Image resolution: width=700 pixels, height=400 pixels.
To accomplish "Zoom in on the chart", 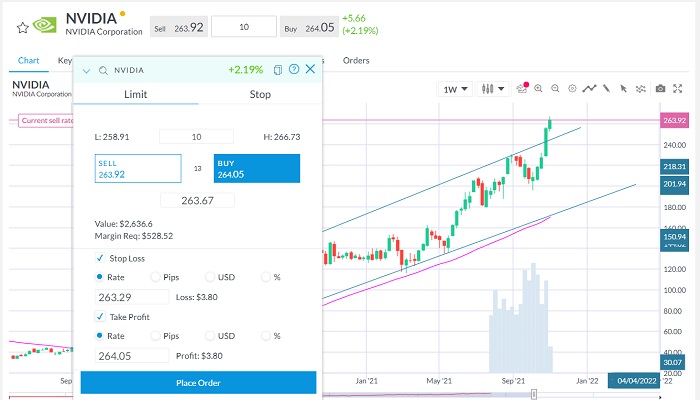I will click(x=538, y=88).
